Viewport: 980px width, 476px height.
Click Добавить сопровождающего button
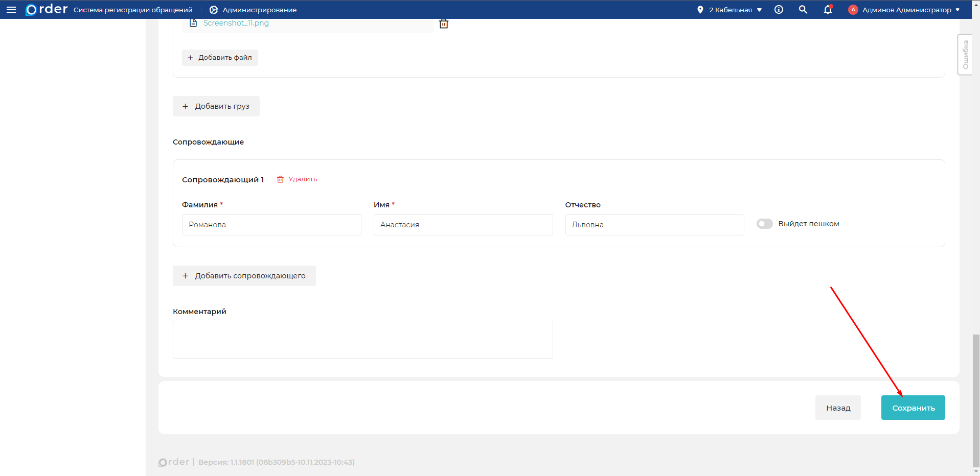point(244,276)
